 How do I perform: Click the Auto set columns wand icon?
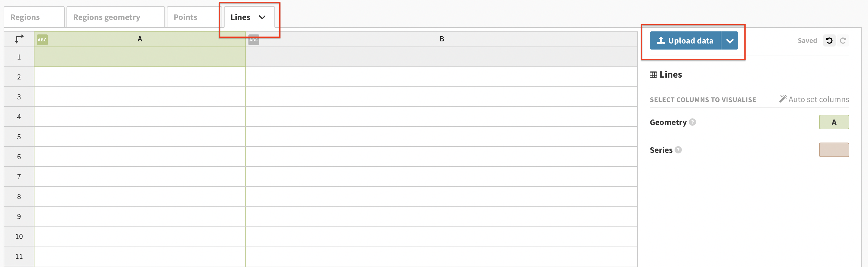point(783,99)
